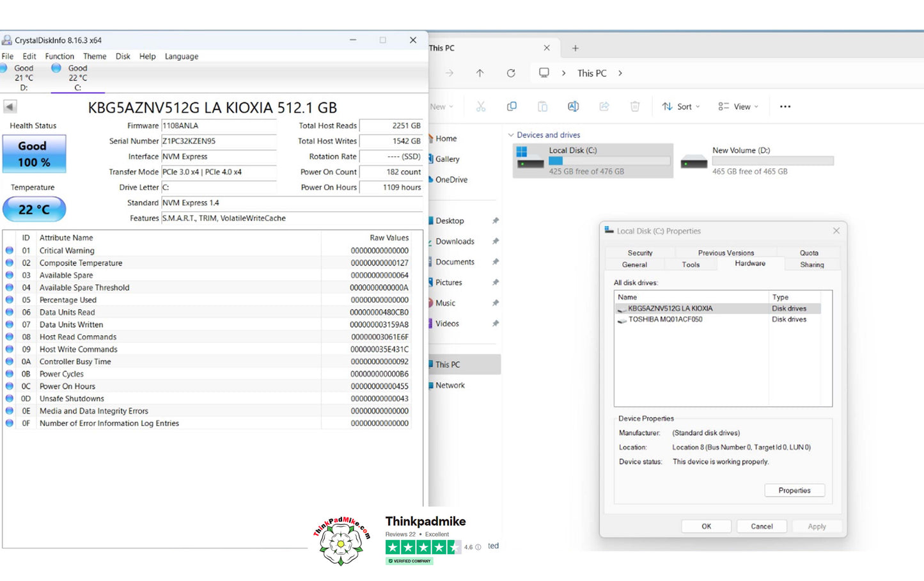924x581 pixels.
Task: Open Gallery in the navigation pane
Action: 447,159
